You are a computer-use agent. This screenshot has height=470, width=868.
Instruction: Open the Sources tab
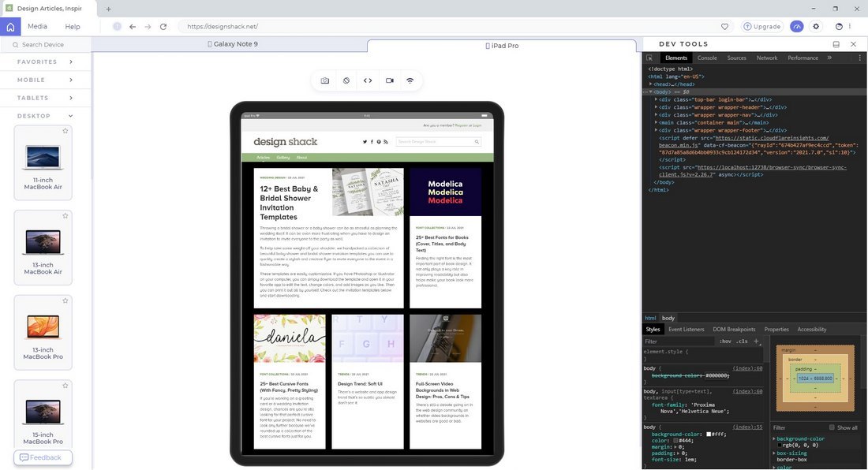[736, 58]
